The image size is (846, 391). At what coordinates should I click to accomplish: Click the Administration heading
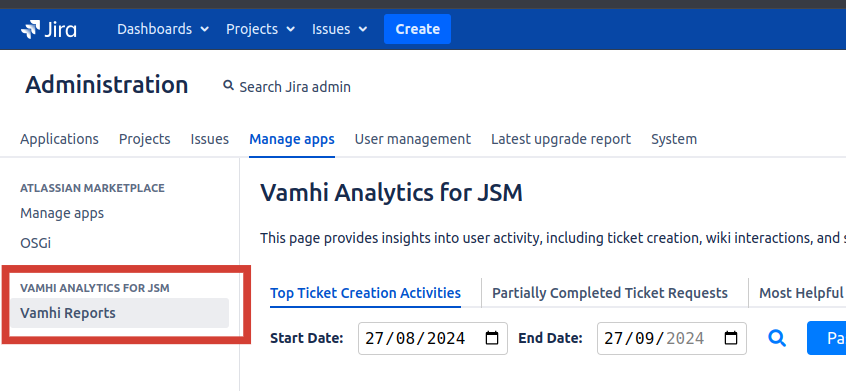tap(107, 85)
